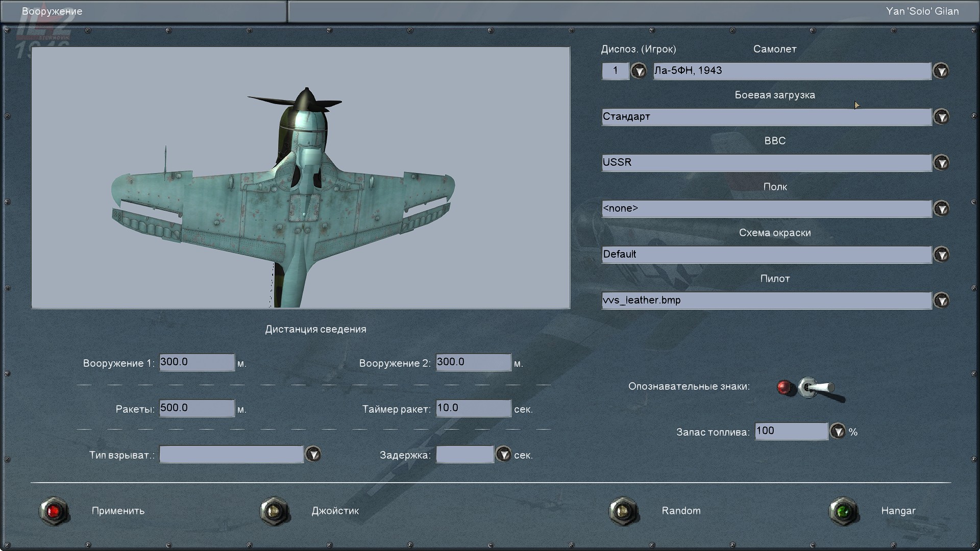Toggle the Опознавательные знаки lever switch

816,388
